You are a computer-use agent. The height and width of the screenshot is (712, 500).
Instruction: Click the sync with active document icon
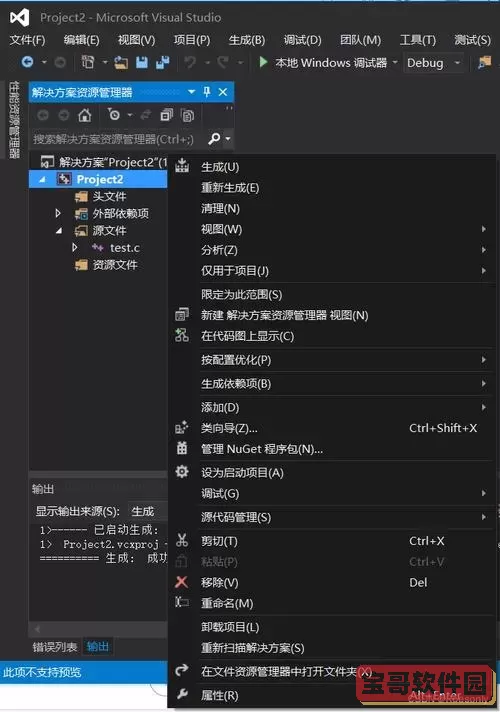145,115
